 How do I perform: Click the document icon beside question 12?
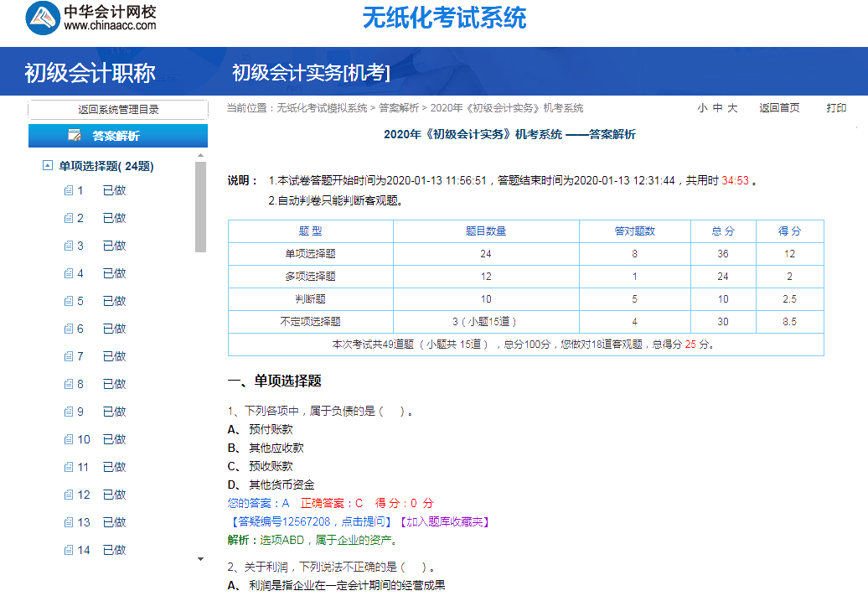click(69, 495)
